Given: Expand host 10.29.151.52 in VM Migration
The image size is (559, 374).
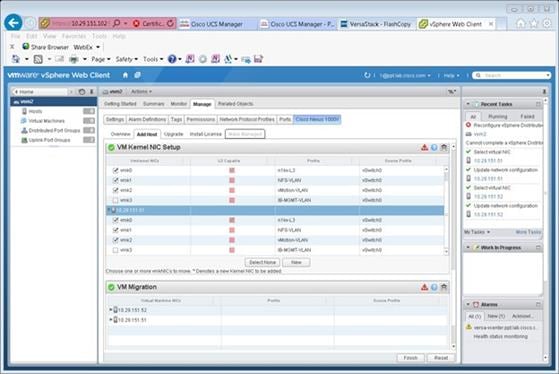Looking at the screenshot, I should pos(111,310).
